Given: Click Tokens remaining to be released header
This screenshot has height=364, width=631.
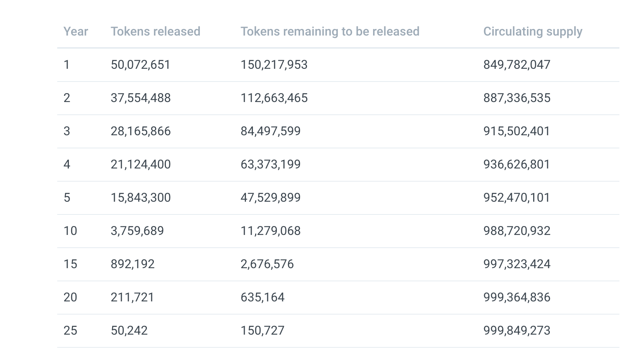Looking at the screenshot, I should tap(330, 31).
